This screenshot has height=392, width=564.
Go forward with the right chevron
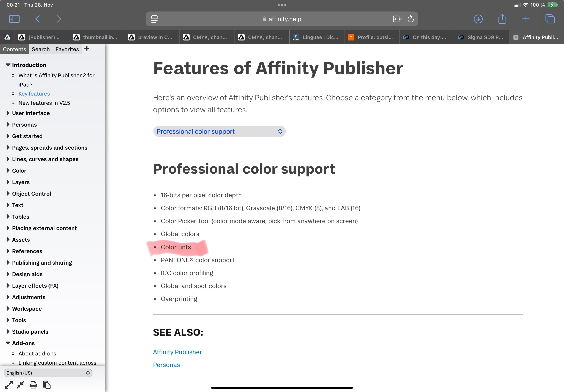(x=59, y=19)
